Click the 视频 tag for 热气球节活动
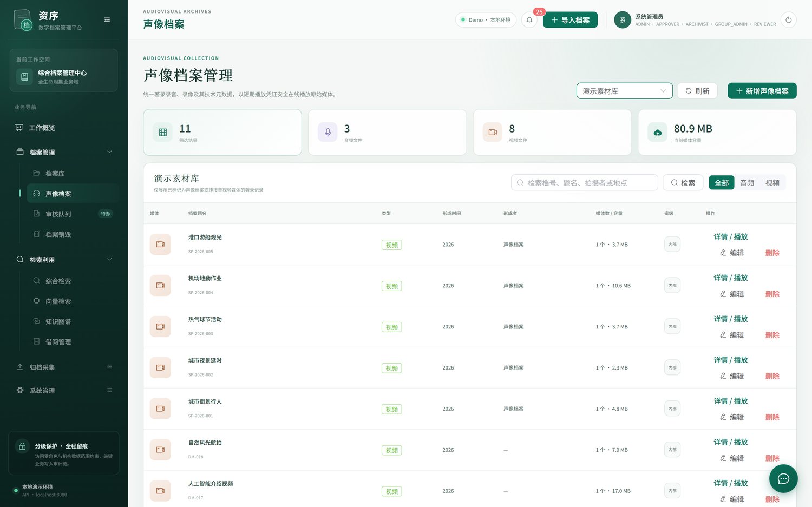 tap(392, 327)
